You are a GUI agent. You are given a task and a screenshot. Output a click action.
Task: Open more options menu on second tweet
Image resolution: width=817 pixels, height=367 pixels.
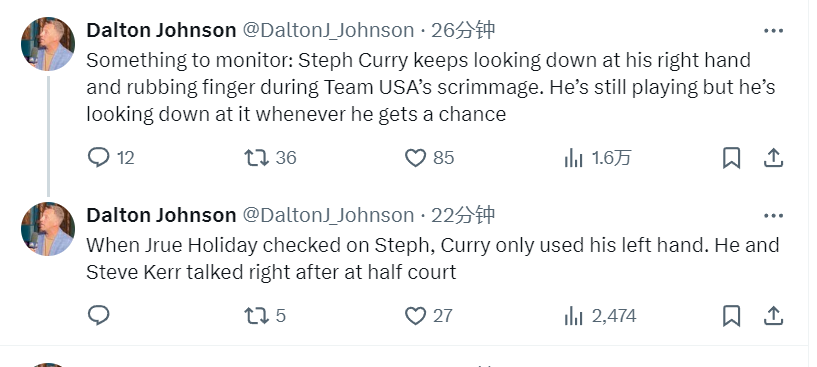tap(773, 216)
